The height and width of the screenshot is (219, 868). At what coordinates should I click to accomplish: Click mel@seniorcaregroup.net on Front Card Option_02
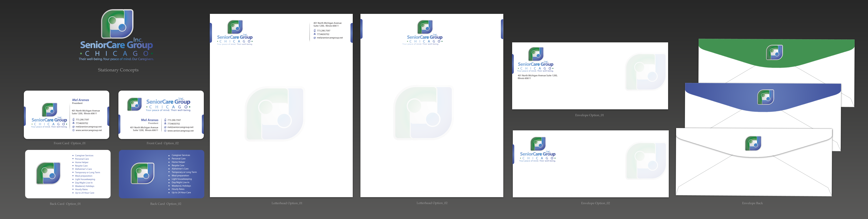point(180,127)
